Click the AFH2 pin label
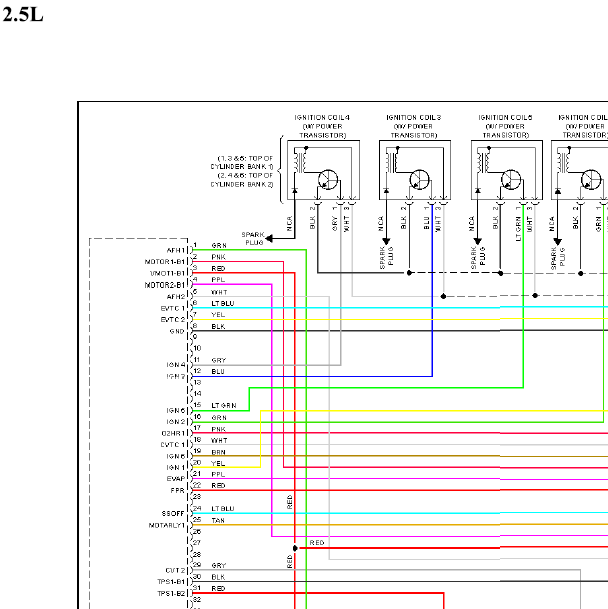The height and width of the screenshot is (609, 608). point(176,297)
